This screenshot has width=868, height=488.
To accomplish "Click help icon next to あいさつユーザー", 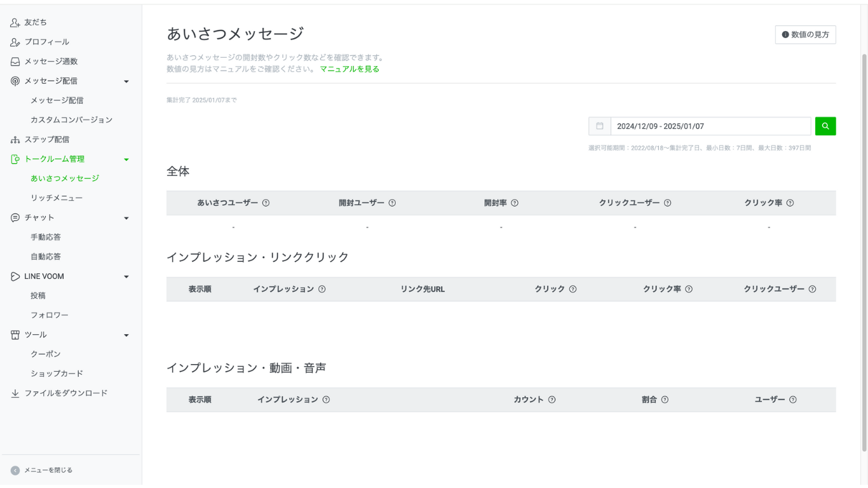I will (266, 203).
